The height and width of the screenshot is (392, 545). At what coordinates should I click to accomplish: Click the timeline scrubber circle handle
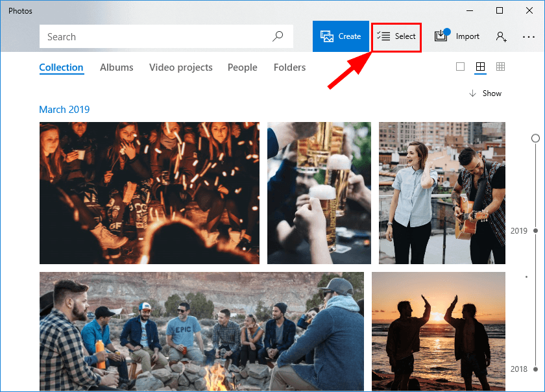click(x=535, y=138)
